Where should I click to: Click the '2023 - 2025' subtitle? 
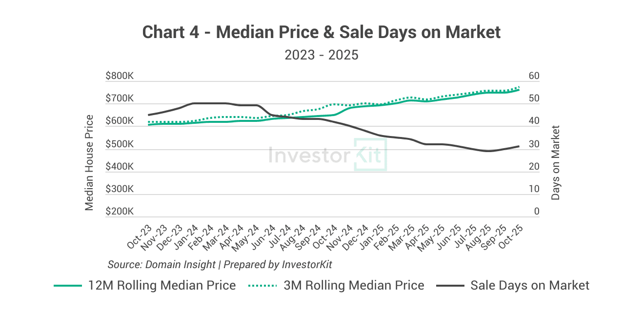[322, 55]
